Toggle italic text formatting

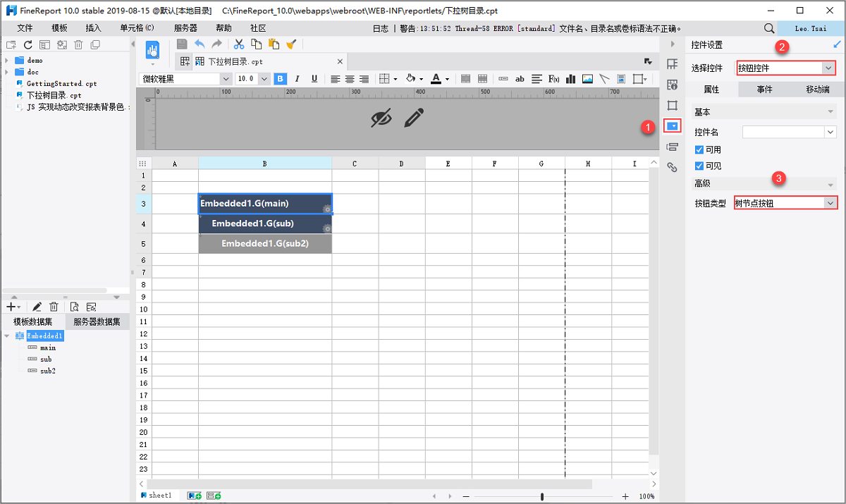[x=297, y=79]
